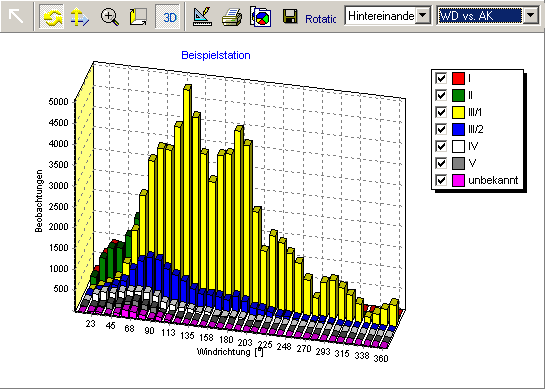The width and height of the screenshot is (545, 389).
Task: Uncheck the class II legend checkbox
Action: coord(441,95)
